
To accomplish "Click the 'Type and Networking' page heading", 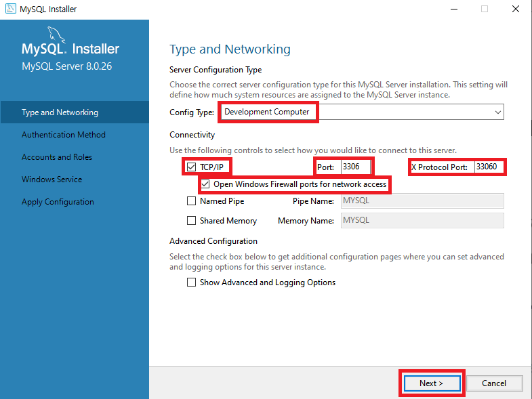I will [x=230, y=49].
